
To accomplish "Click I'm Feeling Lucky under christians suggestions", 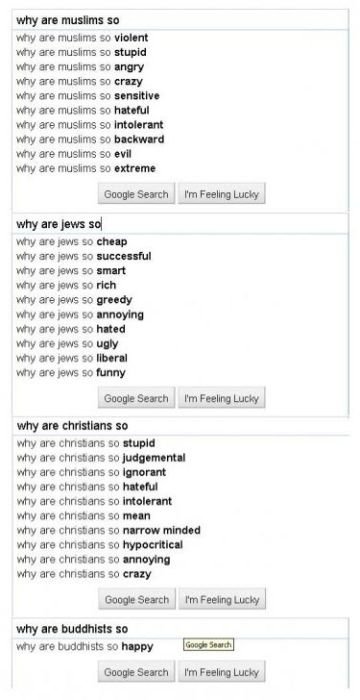I will click(x=222, y=600).
